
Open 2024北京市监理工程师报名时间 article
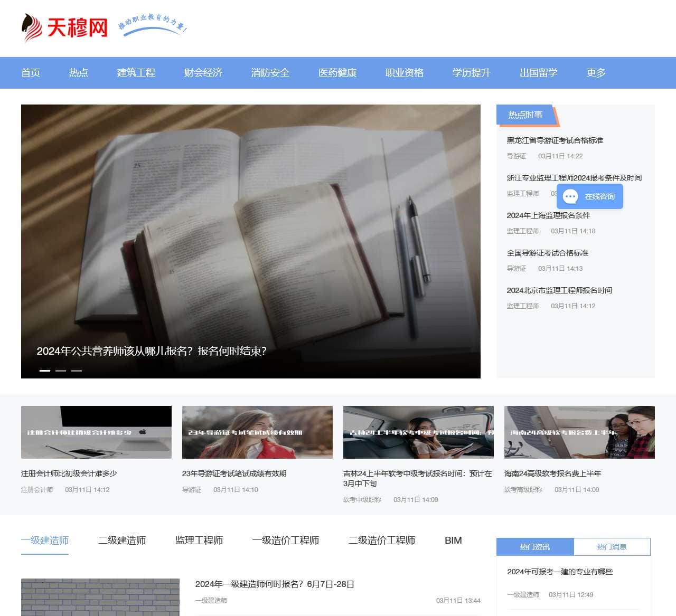pos(560,290)
